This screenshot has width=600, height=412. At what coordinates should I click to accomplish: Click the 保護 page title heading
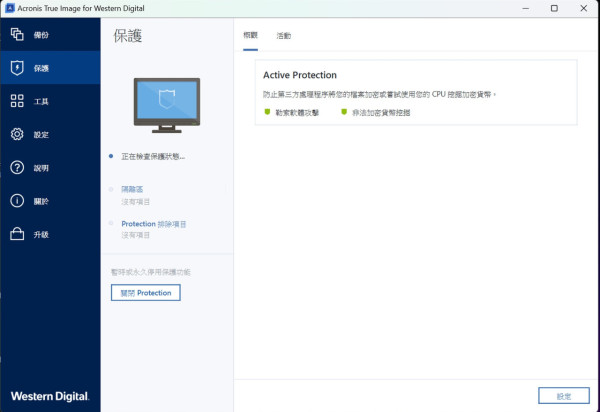click(x=127, y=36)
